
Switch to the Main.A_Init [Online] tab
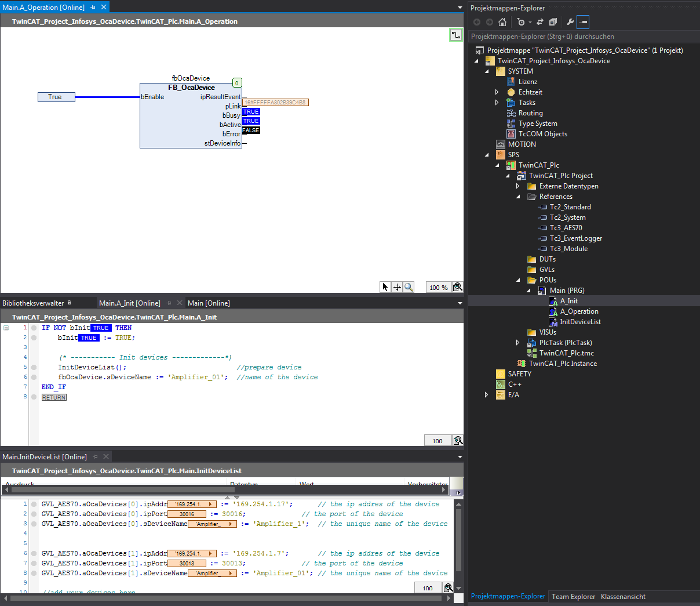[130, 303]
